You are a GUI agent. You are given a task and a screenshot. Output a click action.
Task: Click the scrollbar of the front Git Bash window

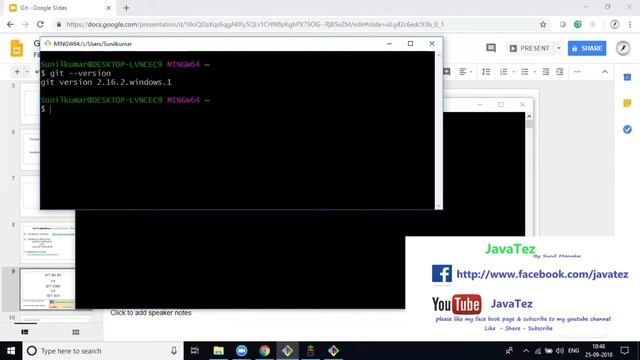pos(439,130)
